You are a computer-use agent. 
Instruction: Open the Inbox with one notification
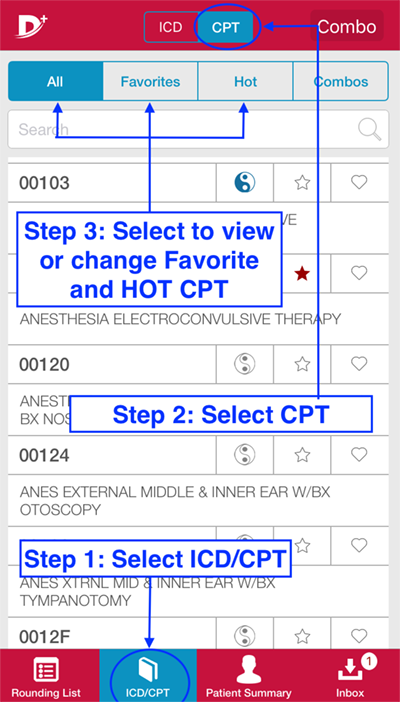pos(351,676)
